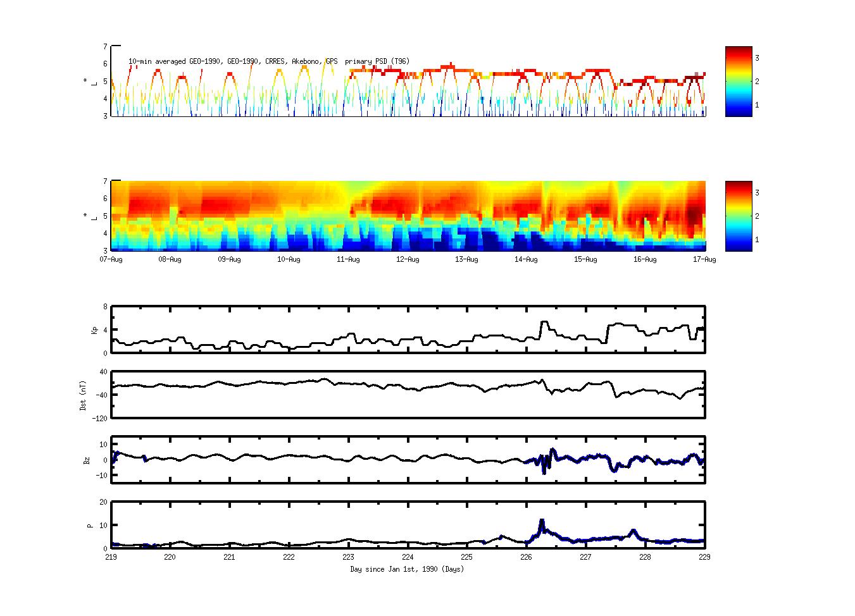The height and width of the screenshot is (616, 855).
Task: Click the 229 tick label on bottom axis
Action: [704, 557]
